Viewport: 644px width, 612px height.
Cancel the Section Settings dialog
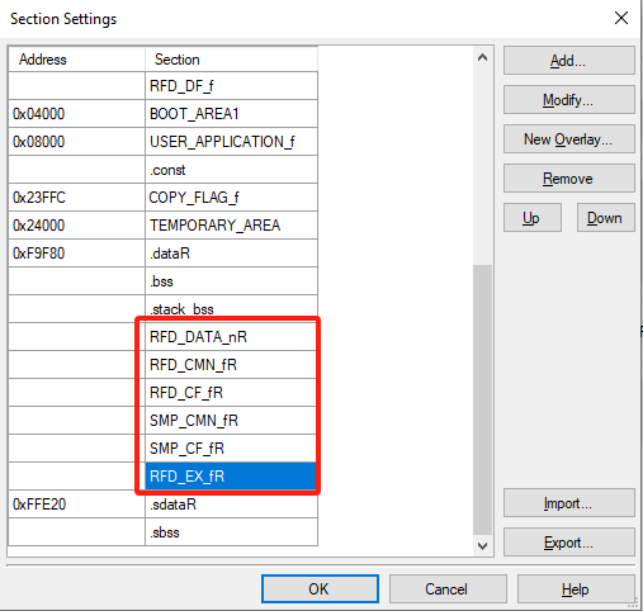coord(447,589)
